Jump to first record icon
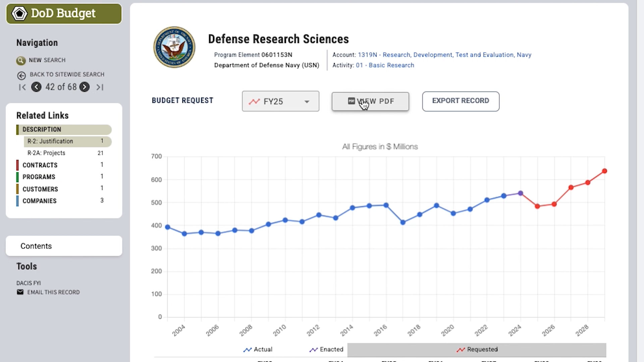Viewport: 644px width, 362px height. click(x=22, y=87)
